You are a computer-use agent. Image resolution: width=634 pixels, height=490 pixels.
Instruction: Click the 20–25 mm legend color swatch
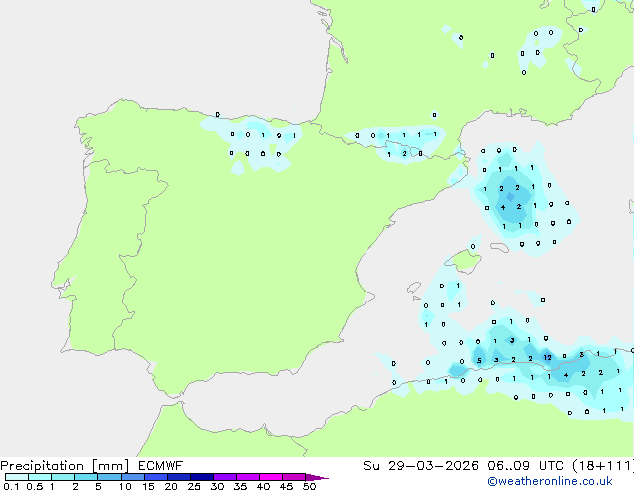point(179,477)
